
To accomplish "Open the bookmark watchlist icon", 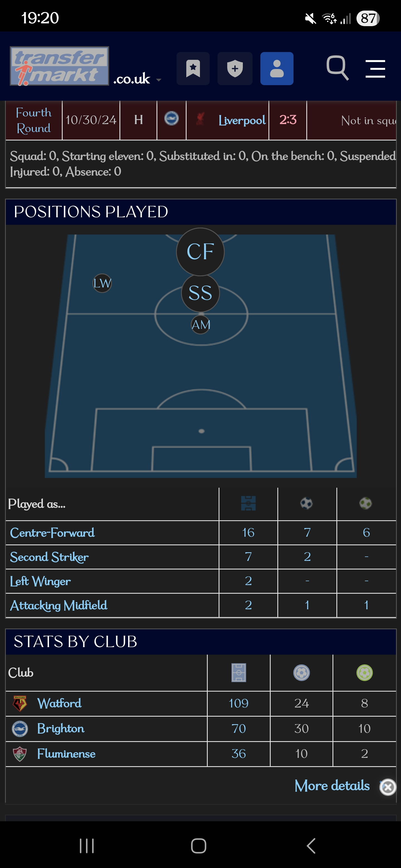I will click(193, 69).
